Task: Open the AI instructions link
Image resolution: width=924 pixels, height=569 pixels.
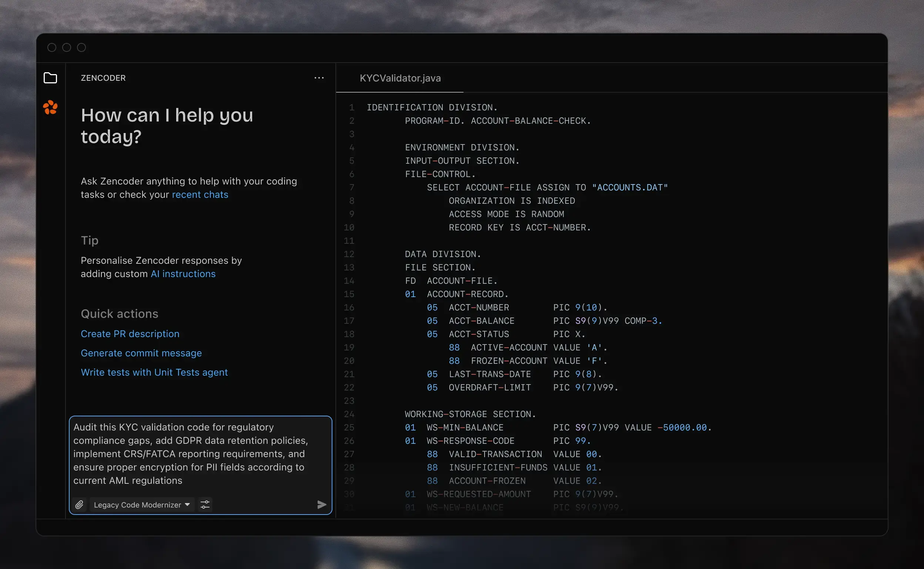Action: 183,274
